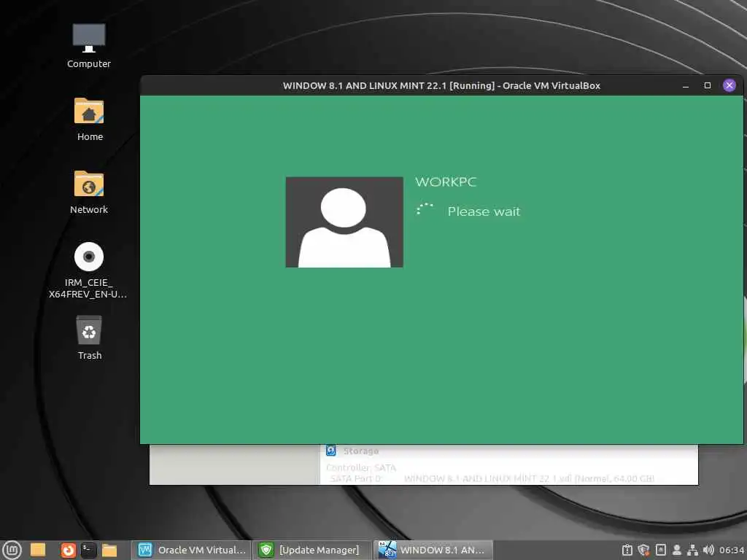Click the Please wait status text

[x=484, y=211]
